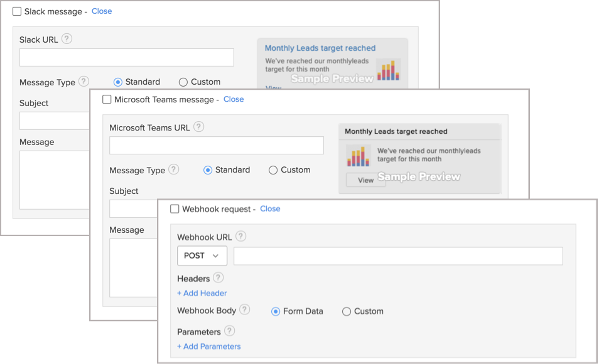Viewport: 599px width, 364px height.
Task: Click the Add Header link
Action: click(202, 292)
